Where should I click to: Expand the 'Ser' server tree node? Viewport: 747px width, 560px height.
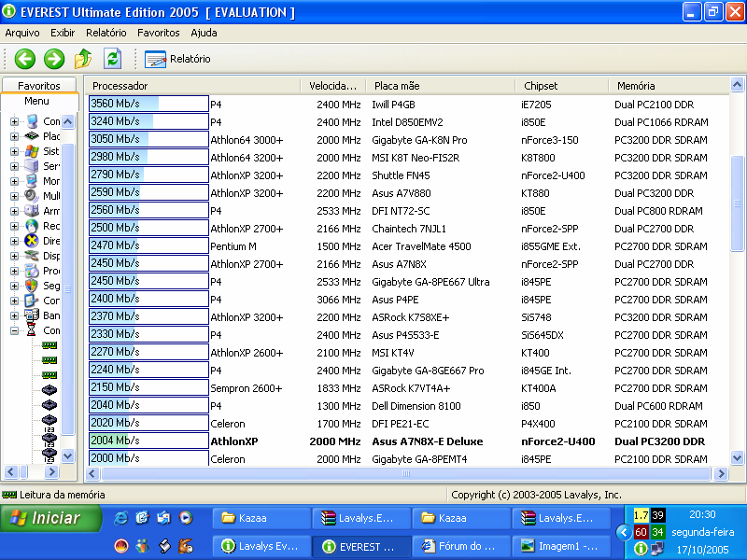click(x=14, y=166)
